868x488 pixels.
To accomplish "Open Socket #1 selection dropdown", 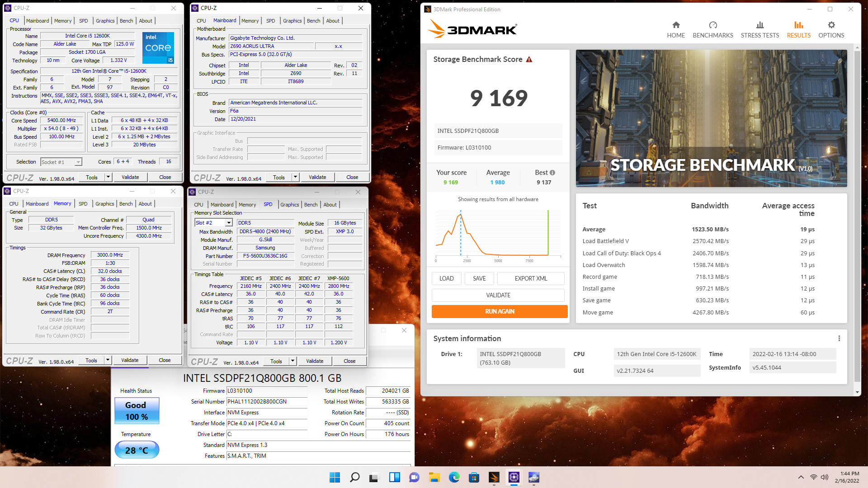I will click(61, 162).
